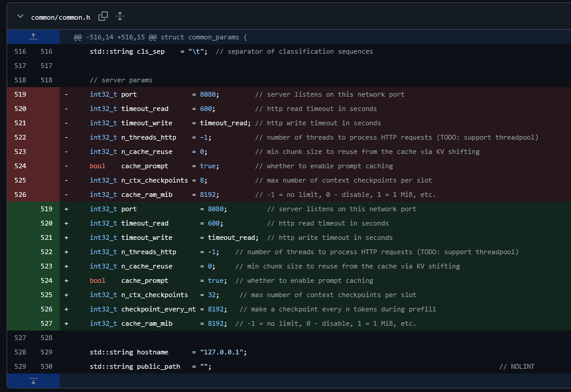The height and width of the screenshot is (392, 571).
Task: Click the removed KV shifting comment
Action: click(368, 152)
